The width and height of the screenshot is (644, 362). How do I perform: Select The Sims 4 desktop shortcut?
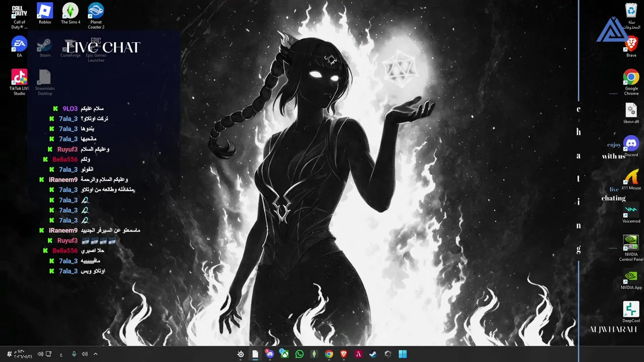pyautogui.click(x=70, y=14)
